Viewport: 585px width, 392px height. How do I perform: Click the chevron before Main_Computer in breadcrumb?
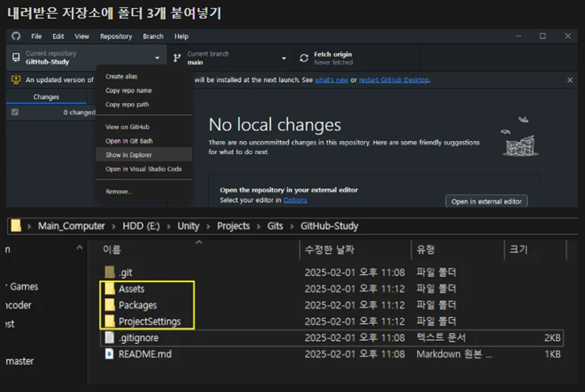coord(29,226)
